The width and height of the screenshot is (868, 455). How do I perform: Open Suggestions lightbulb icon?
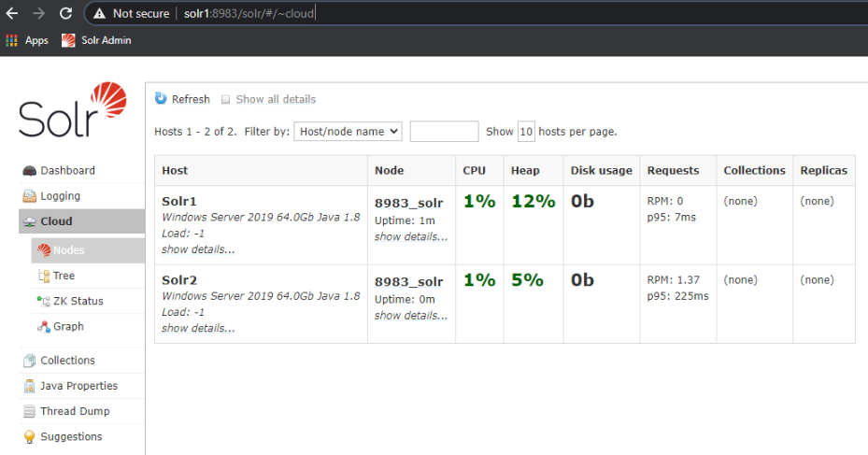(30, 436)
